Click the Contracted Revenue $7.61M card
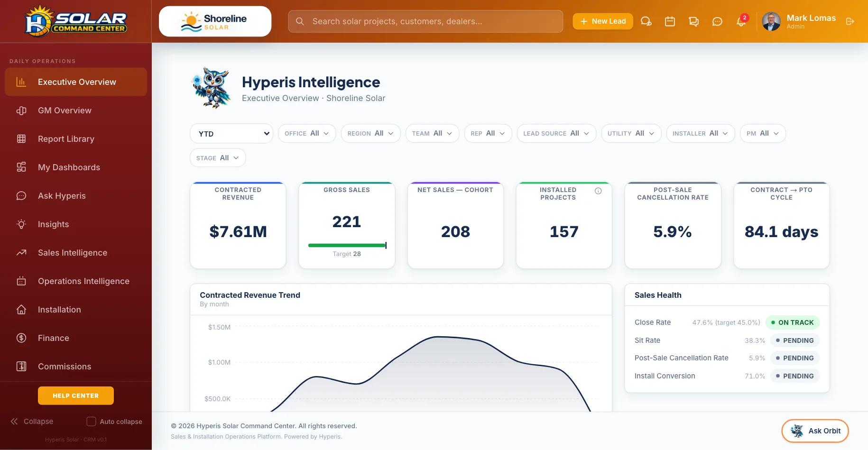The image size is (868, 450). [x=238, y=225]
